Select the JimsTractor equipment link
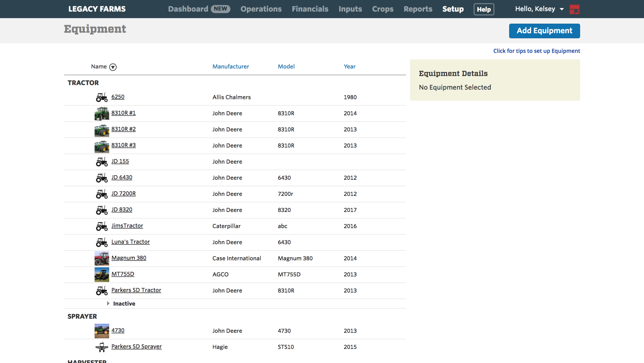 click(x=127, y=226)
